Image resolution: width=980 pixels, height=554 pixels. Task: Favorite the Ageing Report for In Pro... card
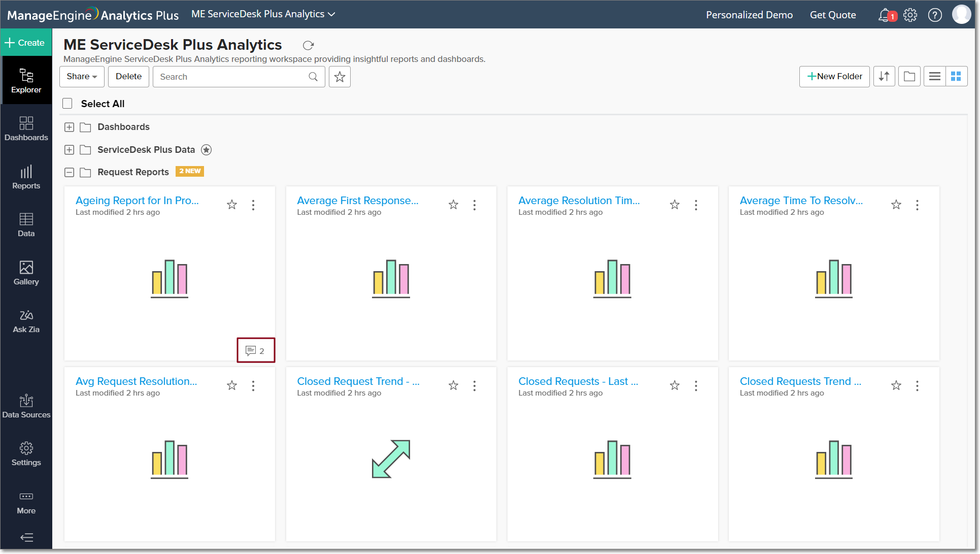232,205
